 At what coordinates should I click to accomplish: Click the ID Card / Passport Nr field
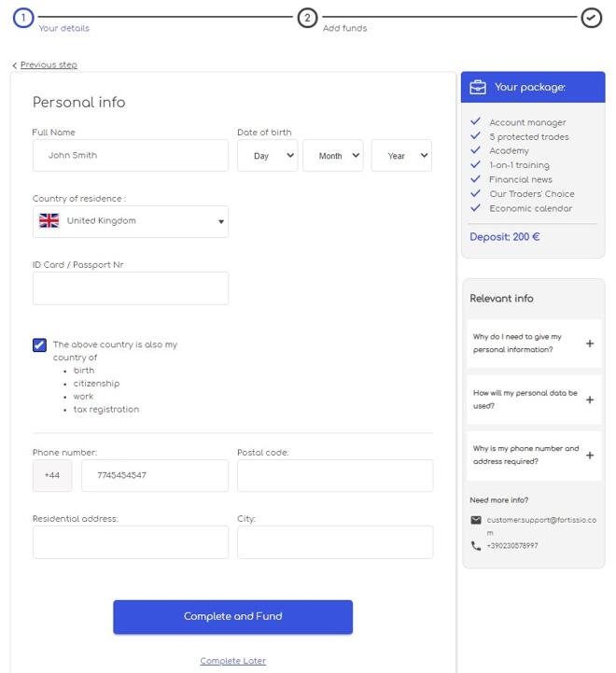[x=131, y=288]
